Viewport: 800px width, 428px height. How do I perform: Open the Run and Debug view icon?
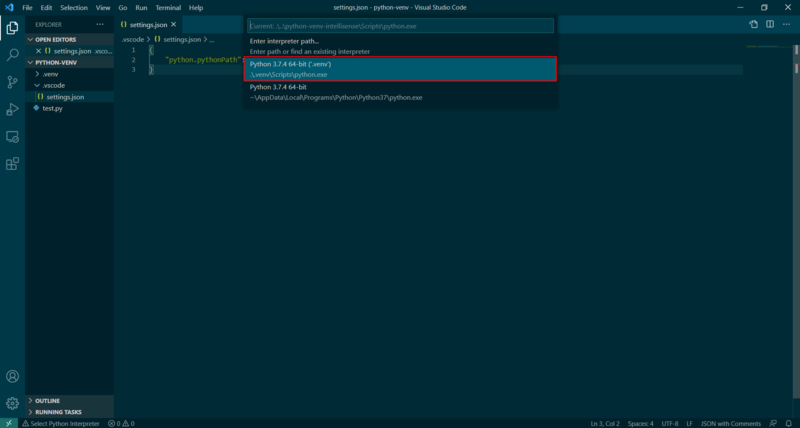(12, 109)
